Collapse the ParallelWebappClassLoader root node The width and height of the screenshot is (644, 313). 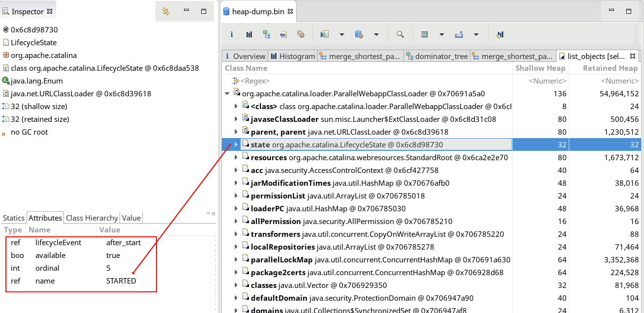[227, 93]
